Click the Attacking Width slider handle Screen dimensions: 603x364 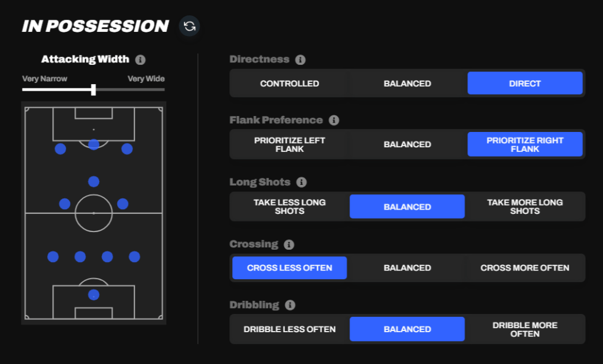(94, 90)
